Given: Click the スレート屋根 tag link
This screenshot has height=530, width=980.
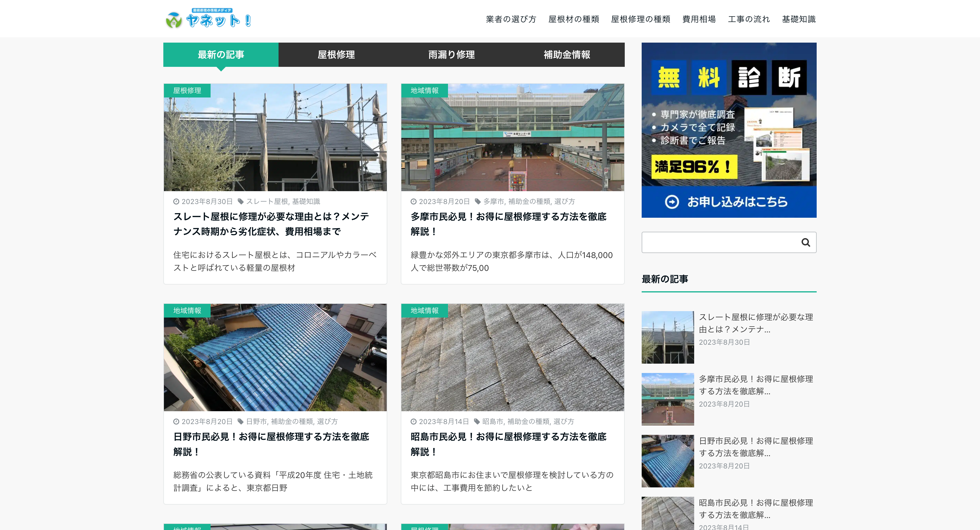Looking at the screenshot, I should coord(267,201).
